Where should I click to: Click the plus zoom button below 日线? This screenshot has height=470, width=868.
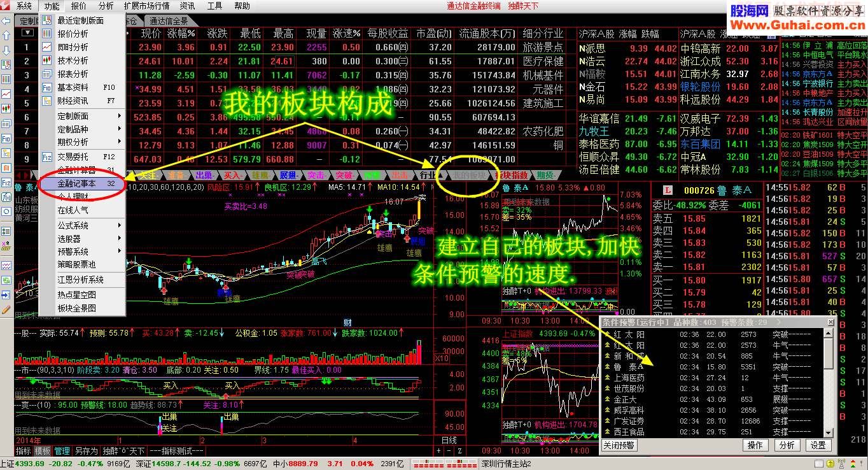coord(438,451)
